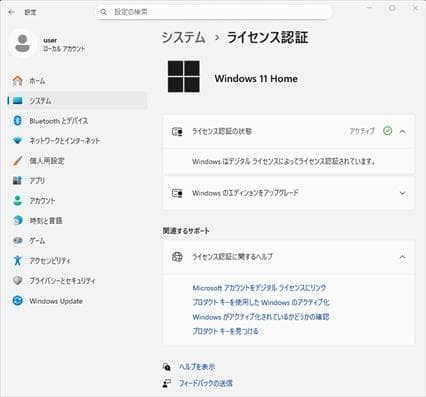Screen dimensions: 426x397
Task: Click the accounts person icon in sidebar
Action: point(17,200)
